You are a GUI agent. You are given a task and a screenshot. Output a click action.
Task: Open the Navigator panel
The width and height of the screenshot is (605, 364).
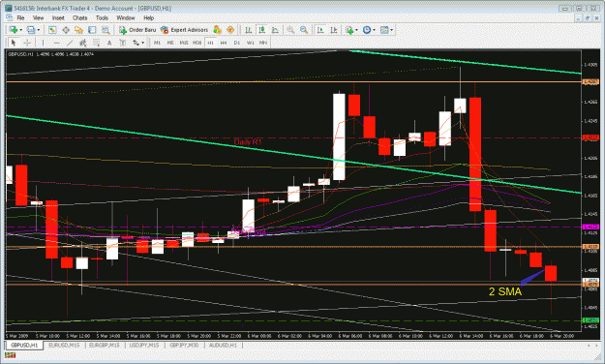78,30
